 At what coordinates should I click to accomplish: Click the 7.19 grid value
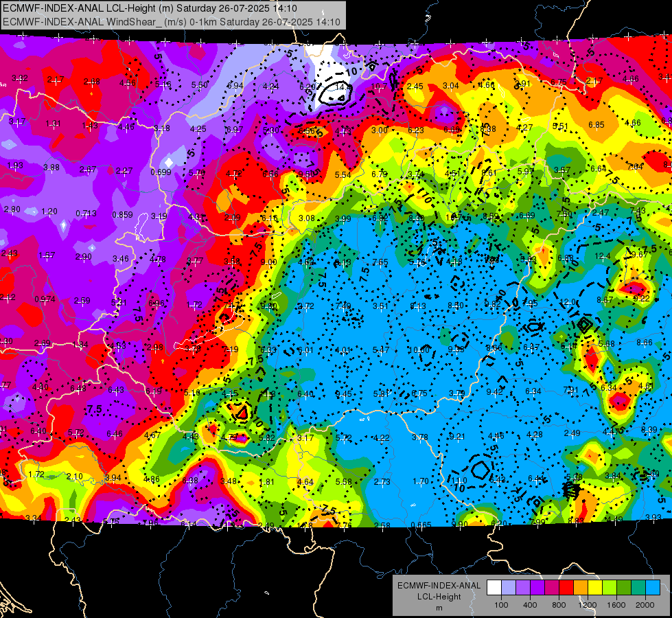tap(231, 349)
